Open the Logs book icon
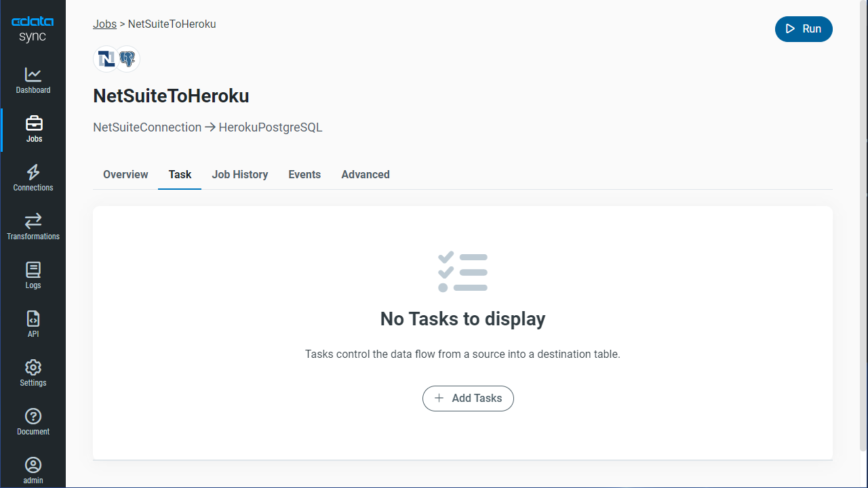 pyautogui.click(x=33, y=270)
